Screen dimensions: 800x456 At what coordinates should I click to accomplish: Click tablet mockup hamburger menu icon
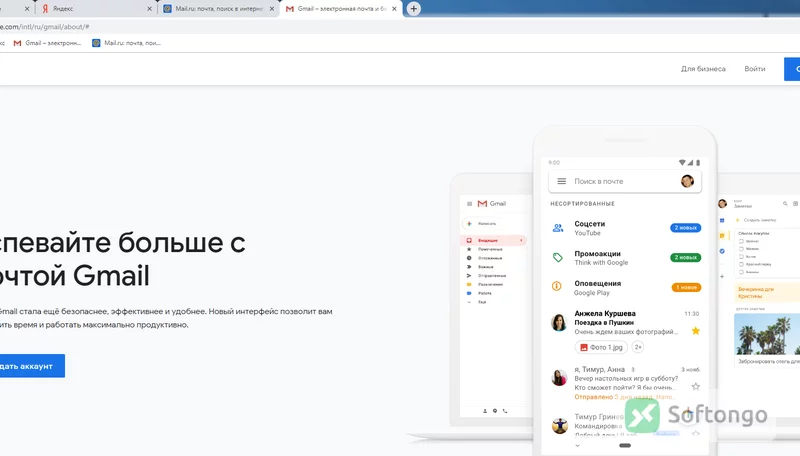[469, 204]
